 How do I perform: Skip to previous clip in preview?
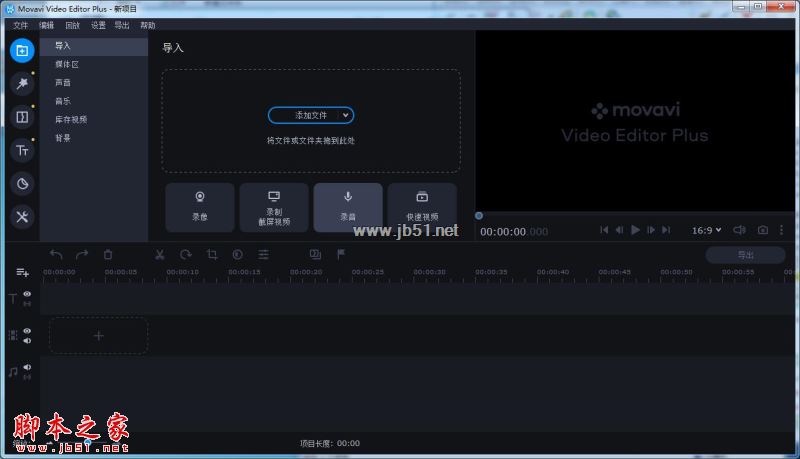[x=604, y=230]
